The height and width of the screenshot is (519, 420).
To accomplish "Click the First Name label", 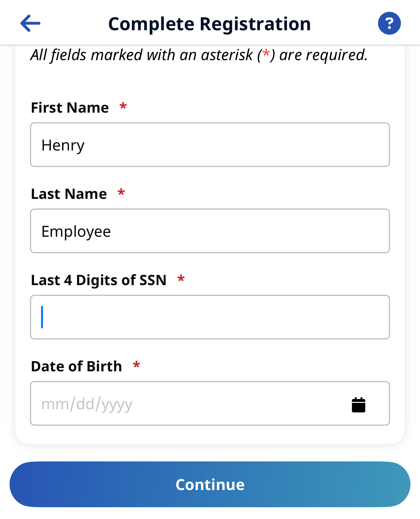I will (70, 108).
